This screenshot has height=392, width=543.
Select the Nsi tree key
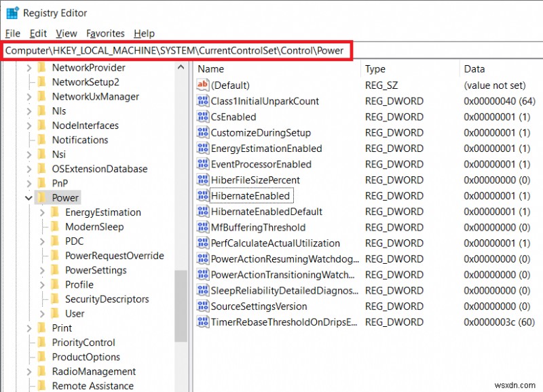59,155
